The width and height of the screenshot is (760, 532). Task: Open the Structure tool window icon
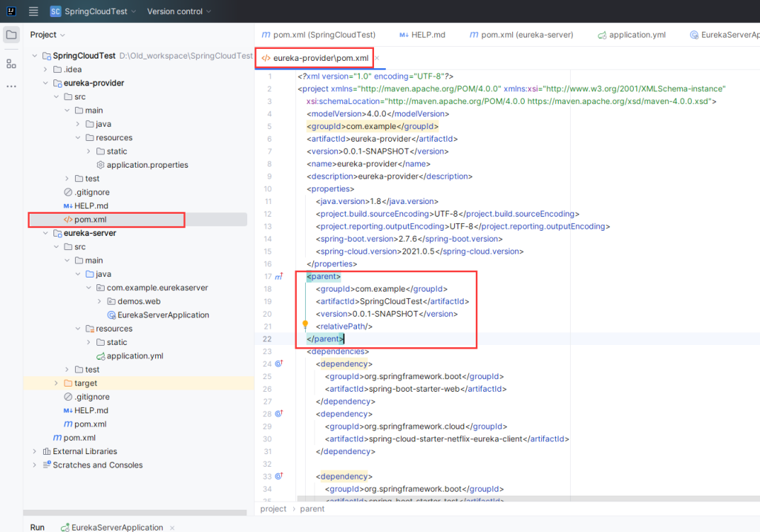coord(11,64)
